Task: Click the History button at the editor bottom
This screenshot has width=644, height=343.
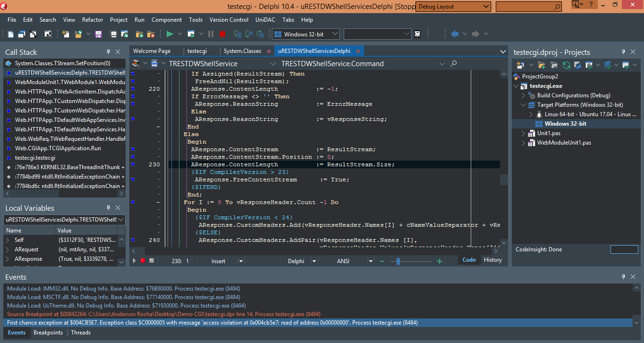Action: 492,260
